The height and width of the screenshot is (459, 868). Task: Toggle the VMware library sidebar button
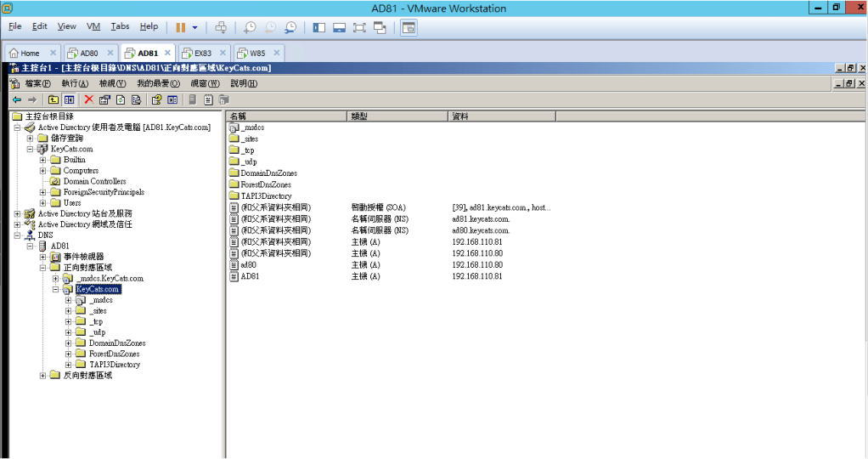(x=319, y=27)
